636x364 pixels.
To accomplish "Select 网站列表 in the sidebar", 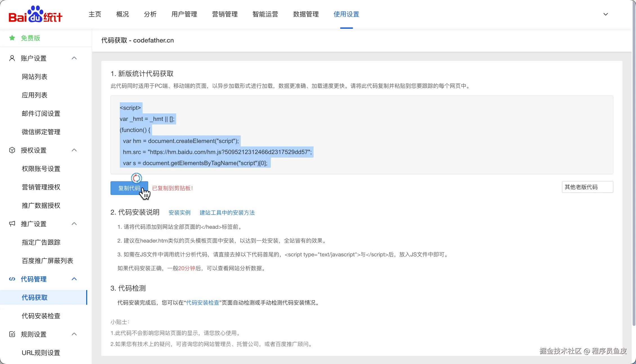I will (35, 77).
